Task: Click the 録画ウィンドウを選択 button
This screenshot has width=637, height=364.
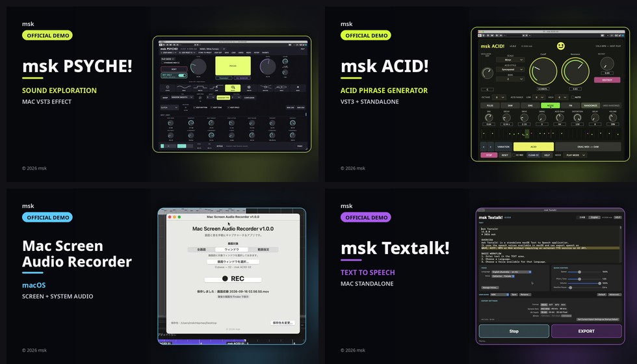Action: [x=233, y=261]
